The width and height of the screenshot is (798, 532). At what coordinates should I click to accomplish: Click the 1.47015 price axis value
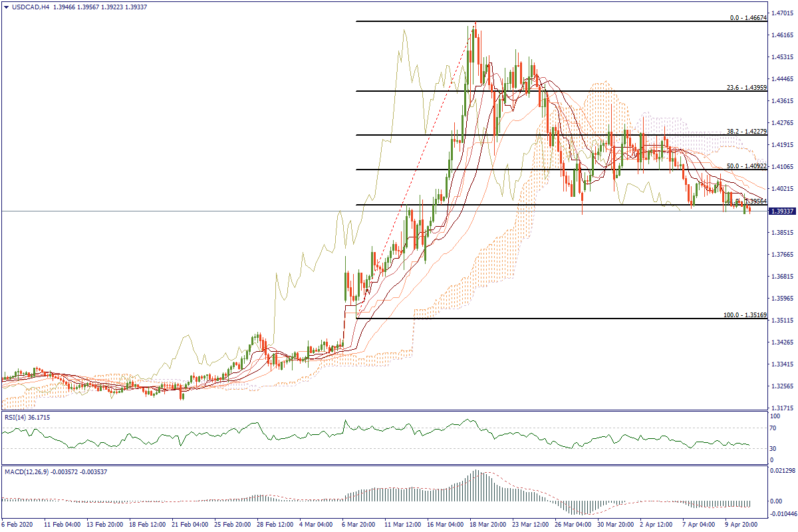coord(781,13)
